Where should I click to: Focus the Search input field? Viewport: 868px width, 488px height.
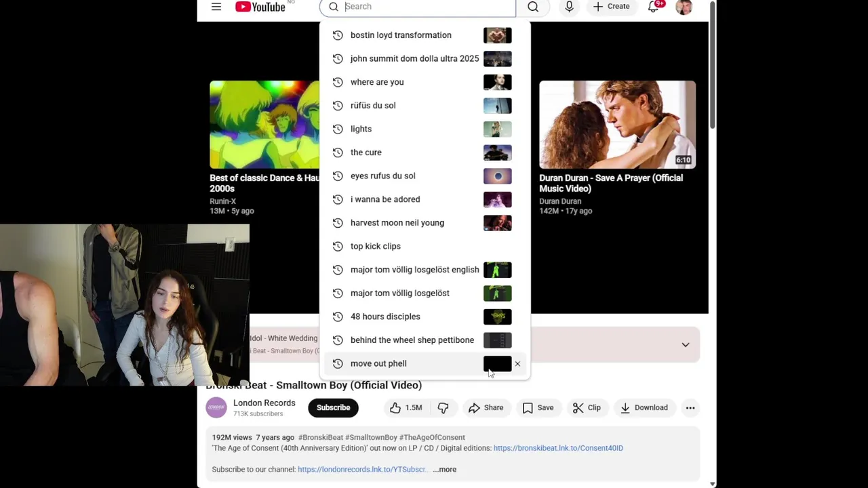(x=418, y=7)
